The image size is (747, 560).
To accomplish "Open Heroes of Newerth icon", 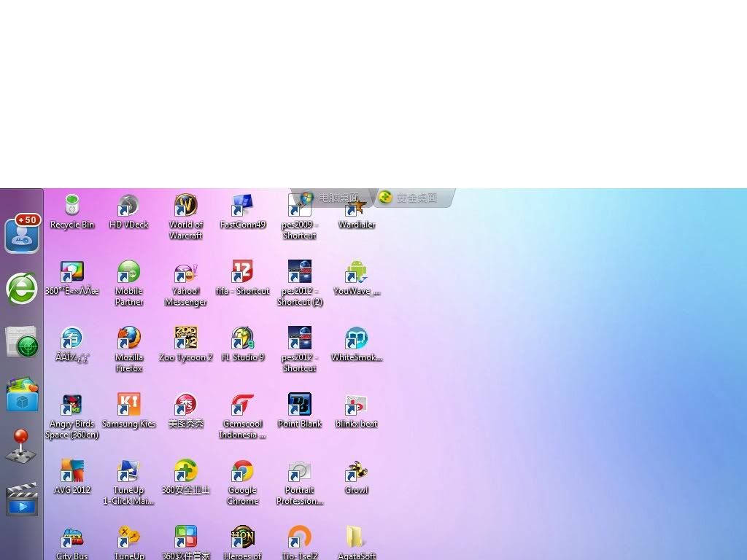I will pyautogui.click(x=242, y=537).
